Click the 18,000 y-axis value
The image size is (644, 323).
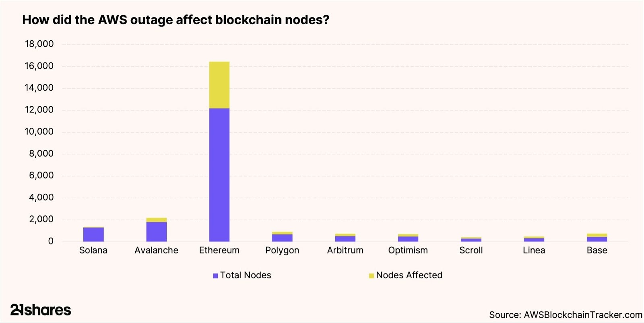pyautogui.click(x=39, y=44)
